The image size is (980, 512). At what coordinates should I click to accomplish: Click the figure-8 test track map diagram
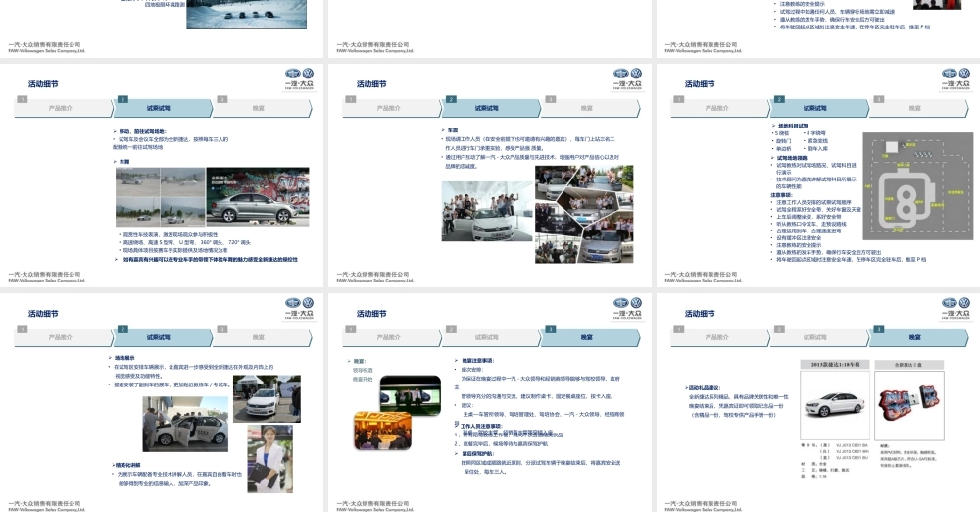click(x=918, y=186)
